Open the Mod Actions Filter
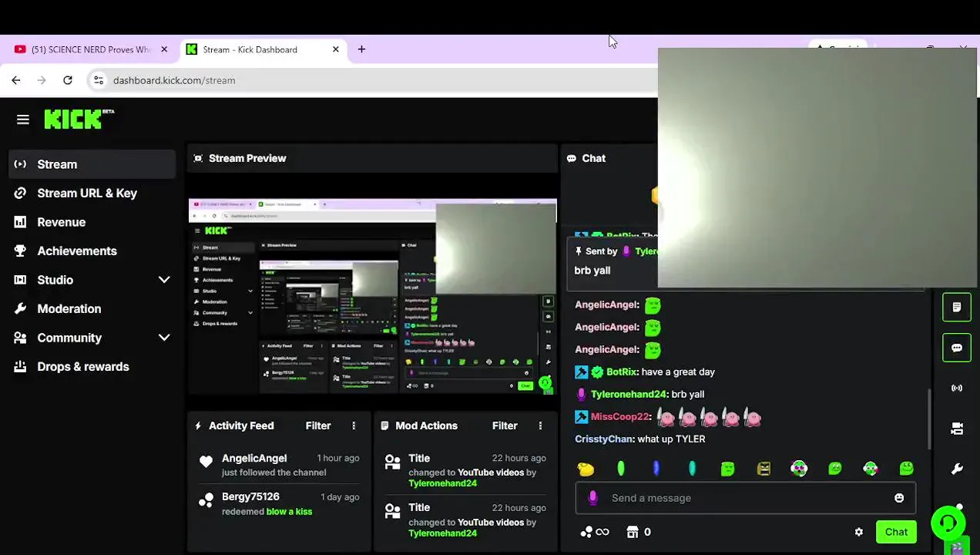 pos(505,425)
